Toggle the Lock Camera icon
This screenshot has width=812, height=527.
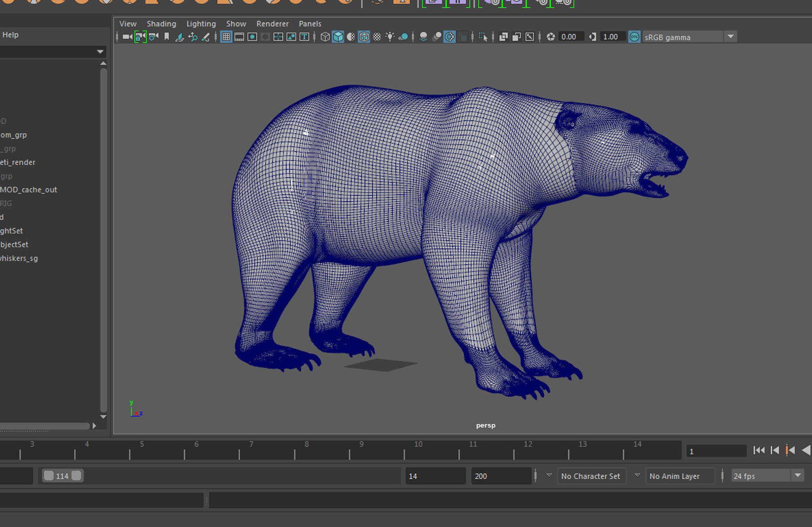(140, 37)
